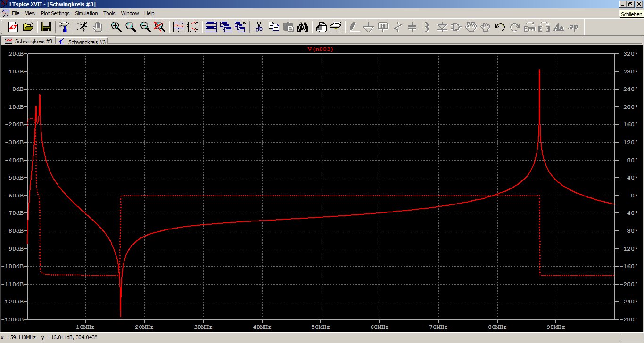644x343 pixels.
Task: Click the V(n003) trace label
Action: click(321, 49)
